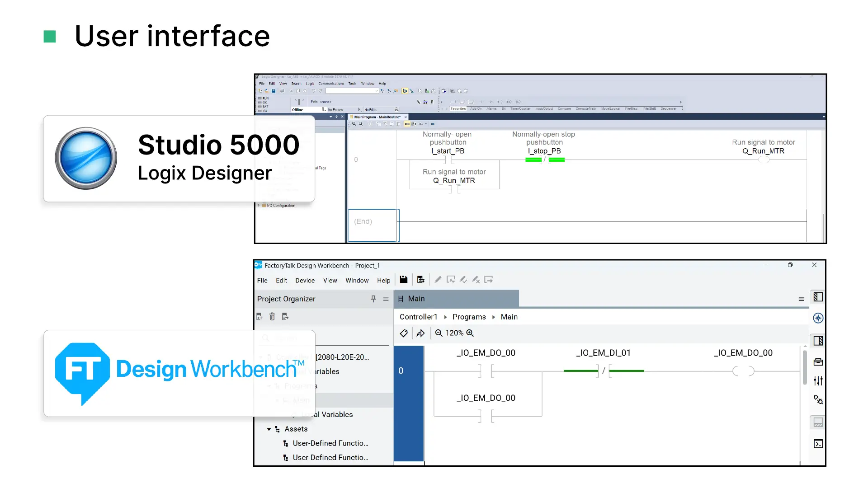
Task: Open the Window menu in Design Workbench
Action: click(357, 281)
